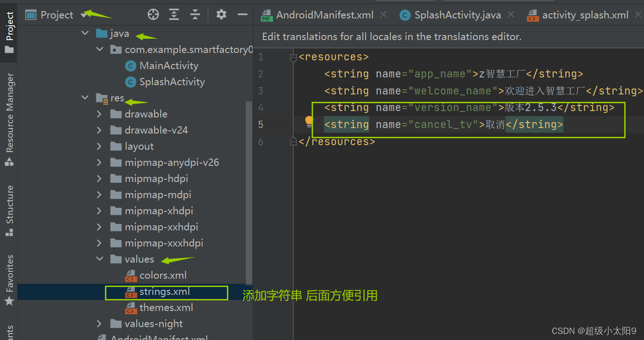Click the layout folder icon
644x340 pixels.
pos(116,146)
